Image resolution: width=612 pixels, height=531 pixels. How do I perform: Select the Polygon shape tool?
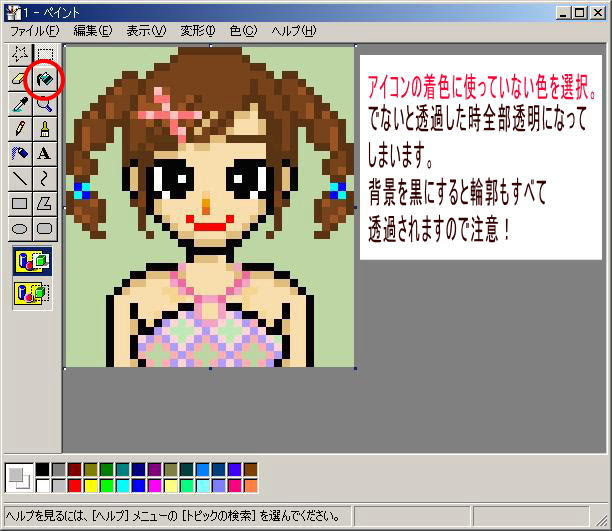[45, 203]
